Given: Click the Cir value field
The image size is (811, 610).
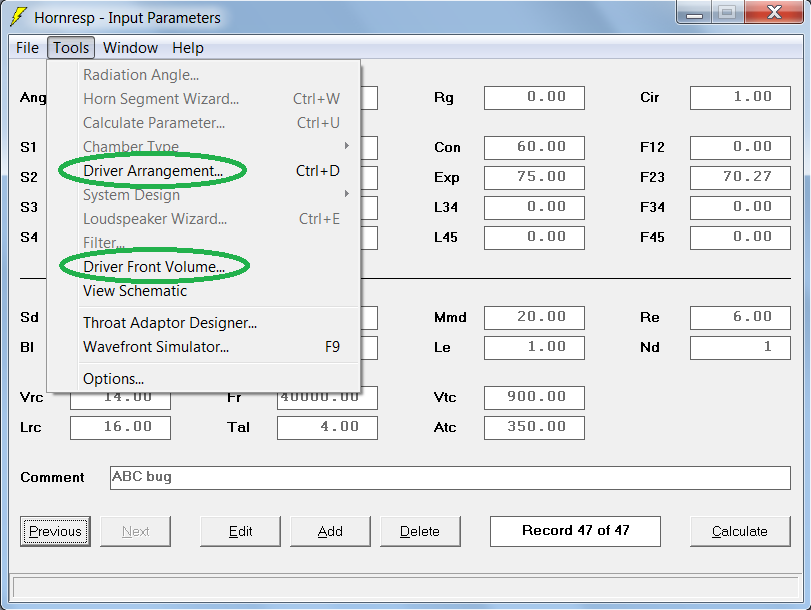Looking at the screenshot, I should [740, 98].
